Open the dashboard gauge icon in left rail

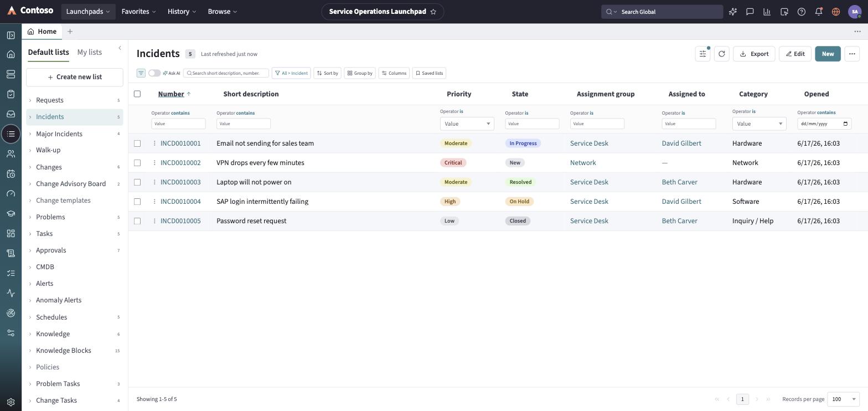pos(11,194)
